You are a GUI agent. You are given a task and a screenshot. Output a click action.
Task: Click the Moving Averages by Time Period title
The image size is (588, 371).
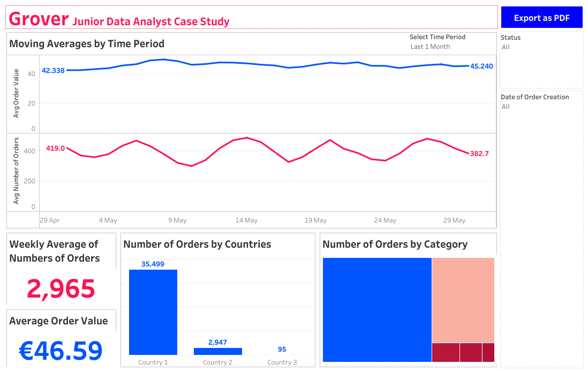pyautogui.click(x=86, y=43)
